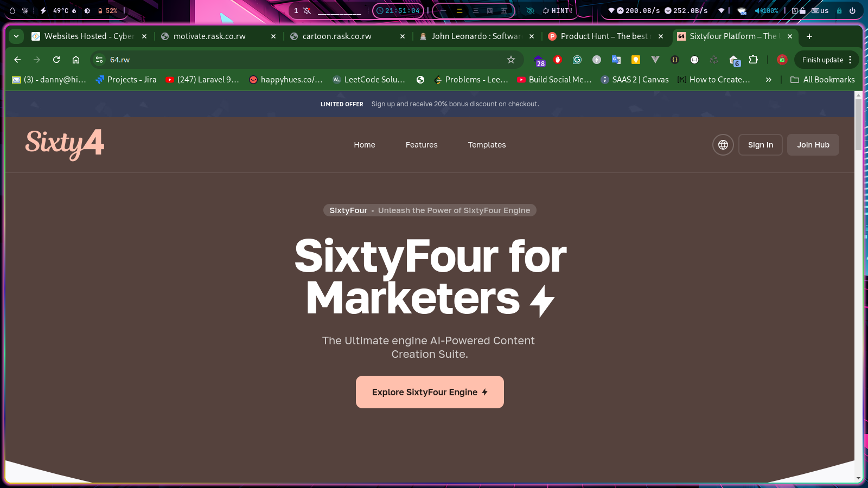Viewport: 868px width, 488px height.
Task: Click the page vertical scrollbar thumb
Action: pyautogui.click(x=858, y=125)
